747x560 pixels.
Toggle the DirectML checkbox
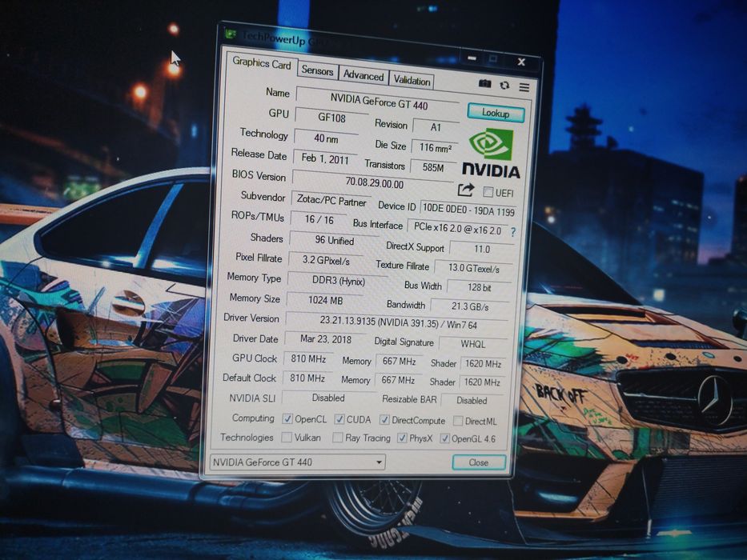coord(458,421)
